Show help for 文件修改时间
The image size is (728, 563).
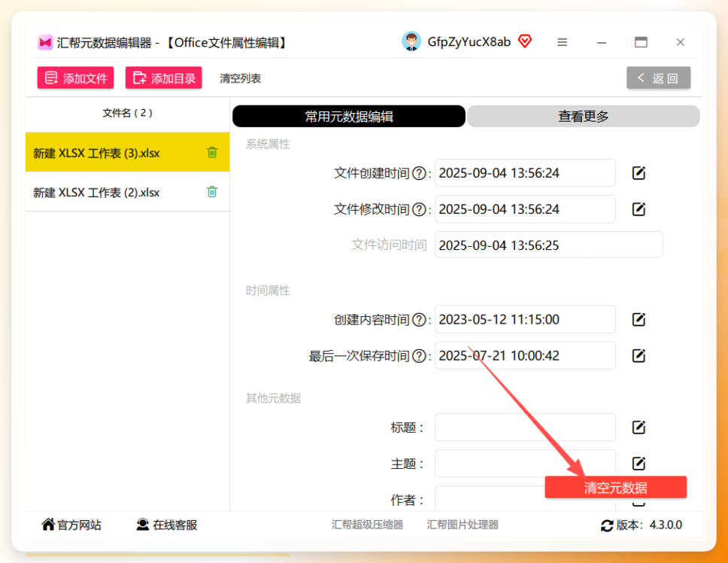(419, 209)
